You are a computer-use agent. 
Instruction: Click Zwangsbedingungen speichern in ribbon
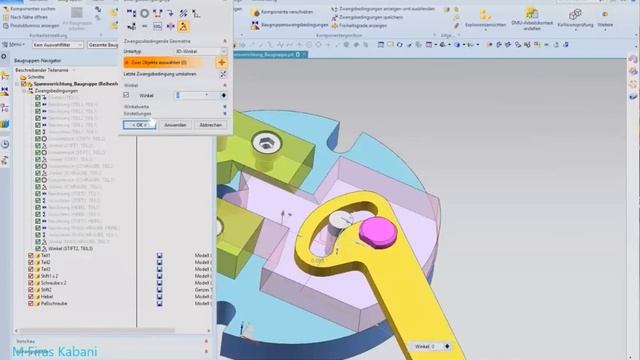tap(367, 17)
